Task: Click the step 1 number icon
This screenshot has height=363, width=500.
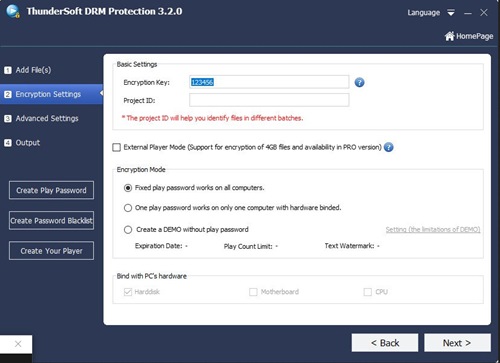Action: click(x=8, y=70)
